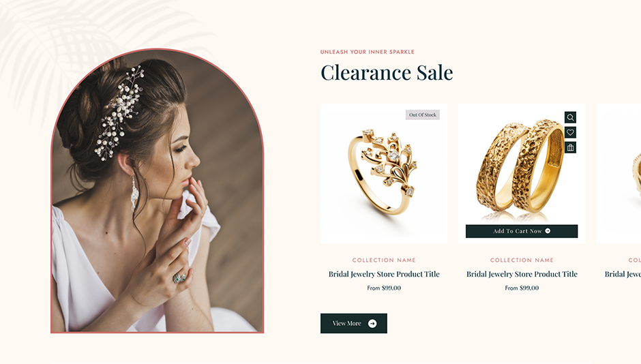Open the floral diamond ring product image

coord(384,174)
